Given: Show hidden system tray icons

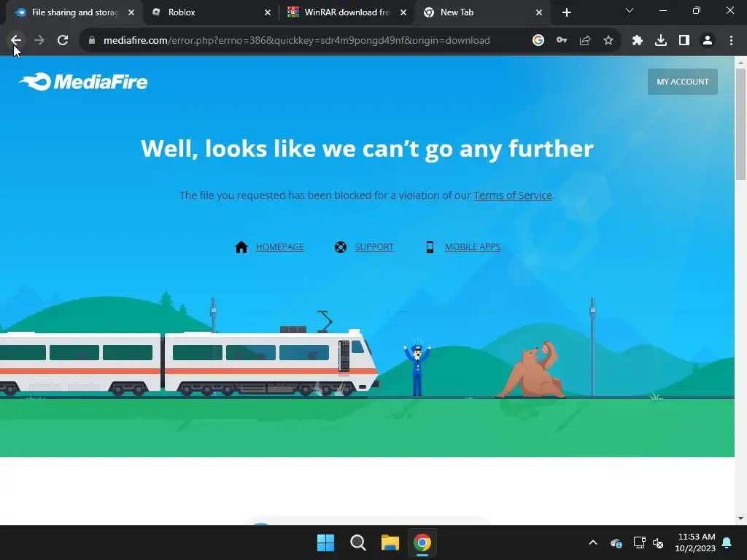Looking at the screenshot, I should 593,542.
